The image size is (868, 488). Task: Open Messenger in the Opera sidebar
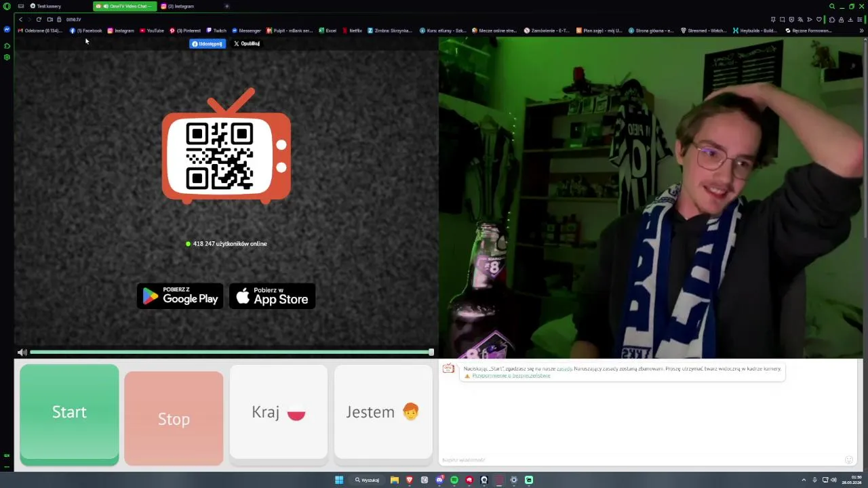(7, 30)
